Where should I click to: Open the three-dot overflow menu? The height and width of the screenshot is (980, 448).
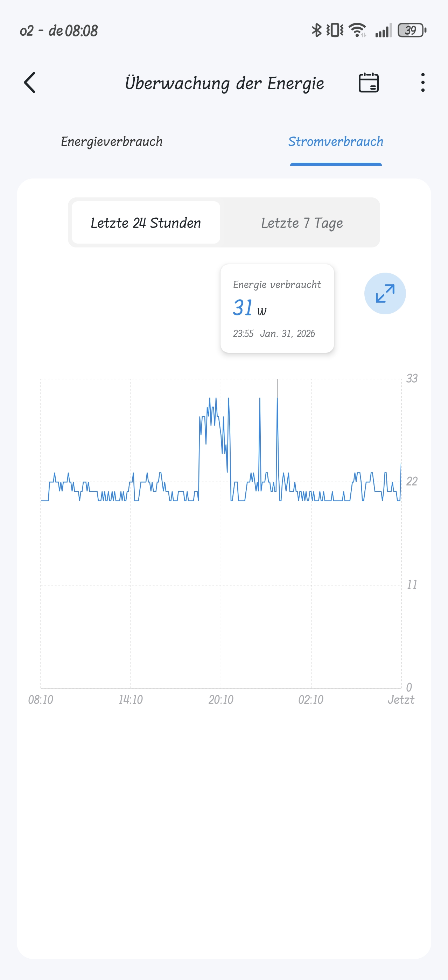(422, 83)
